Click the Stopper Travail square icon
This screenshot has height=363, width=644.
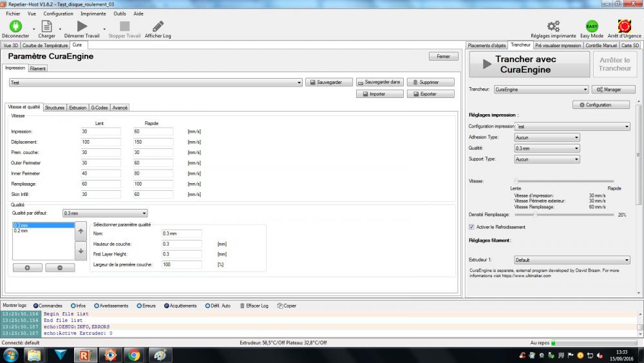pos(124,26)
